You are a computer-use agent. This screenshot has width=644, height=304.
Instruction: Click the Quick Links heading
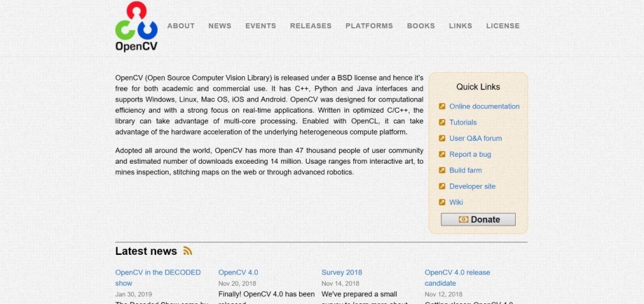(478, 87)
